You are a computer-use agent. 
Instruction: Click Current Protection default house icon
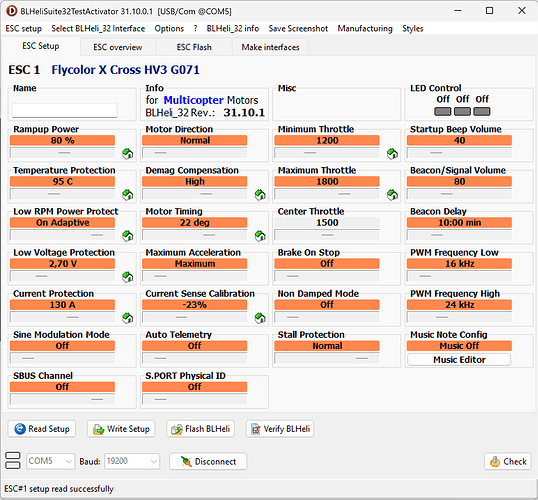click(x=128, y=318)
